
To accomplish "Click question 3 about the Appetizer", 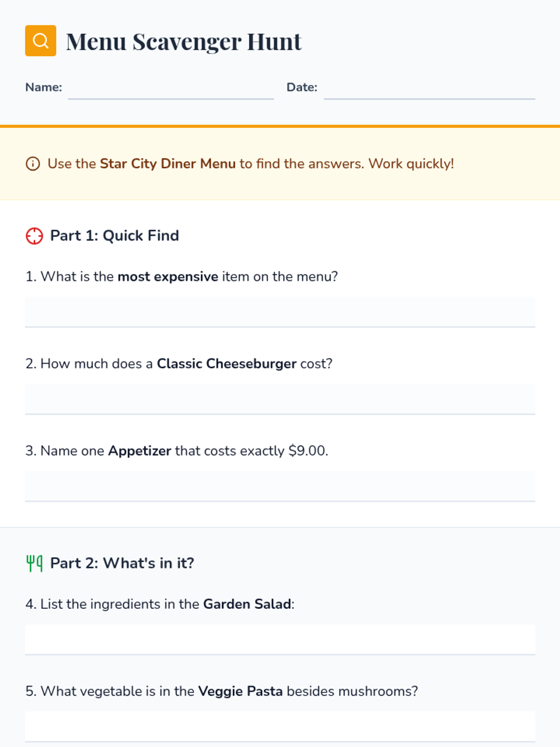I will coord(177,451).
